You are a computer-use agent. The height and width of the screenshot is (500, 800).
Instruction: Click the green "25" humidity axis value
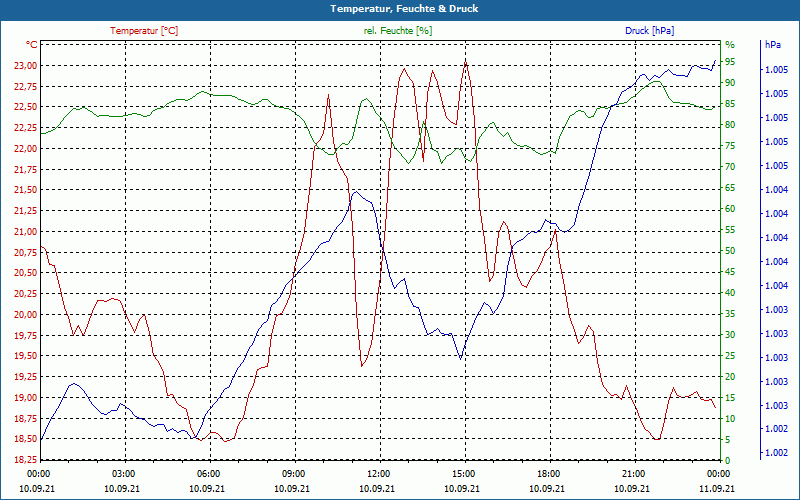click(730, 356)
